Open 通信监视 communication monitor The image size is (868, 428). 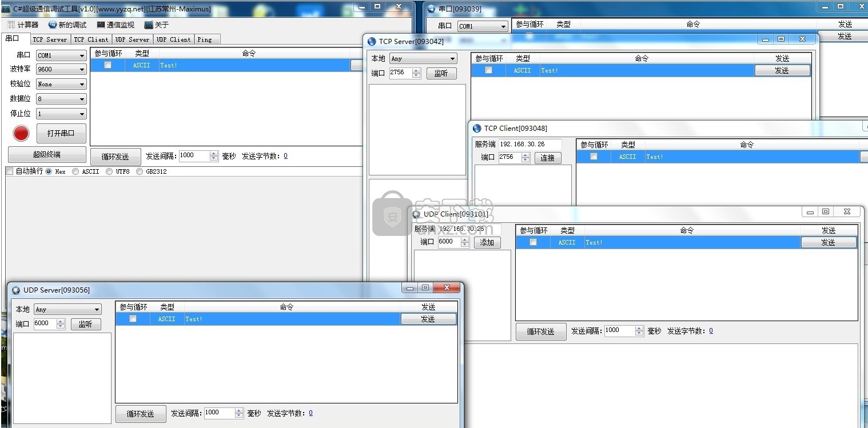[x=116, y=25]
